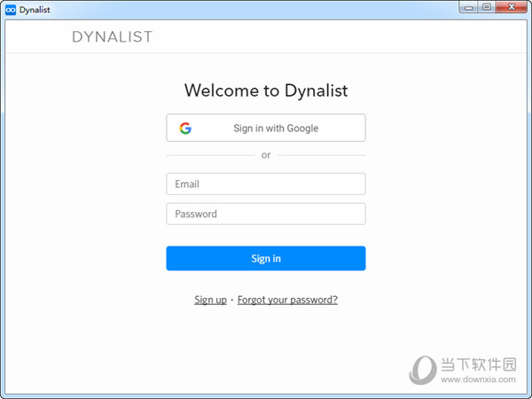The image size is (532, 399).
Task: Close the Dynalist window
Action: pos(512,7)
